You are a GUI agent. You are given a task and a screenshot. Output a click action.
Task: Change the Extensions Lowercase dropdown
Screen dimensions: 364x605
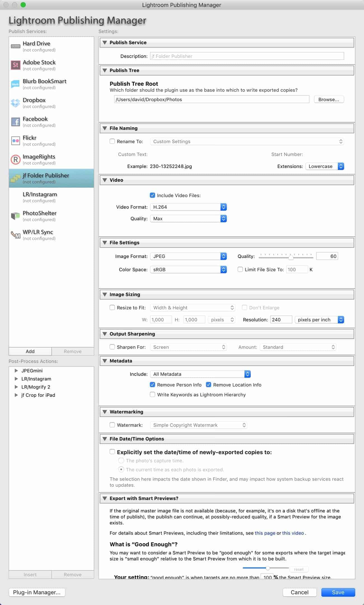pyautogui.click(x=325, y=166)
